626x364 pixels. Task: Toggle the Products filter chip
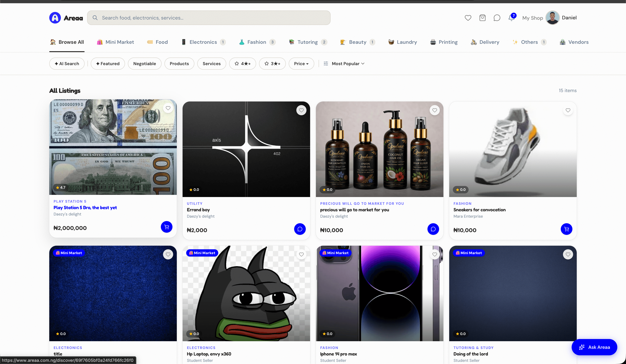(x=179, y=64)
